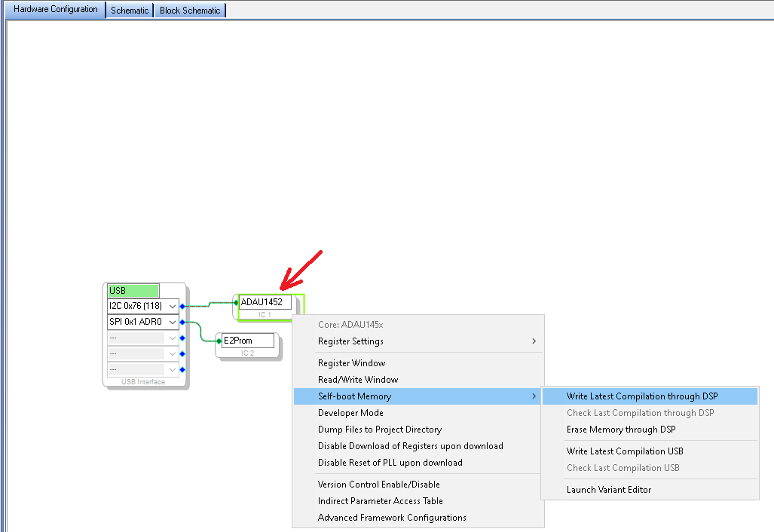Click the blue output pin beside I2C dropdown
The image size is (774, 532).
[x=182, y=307]
